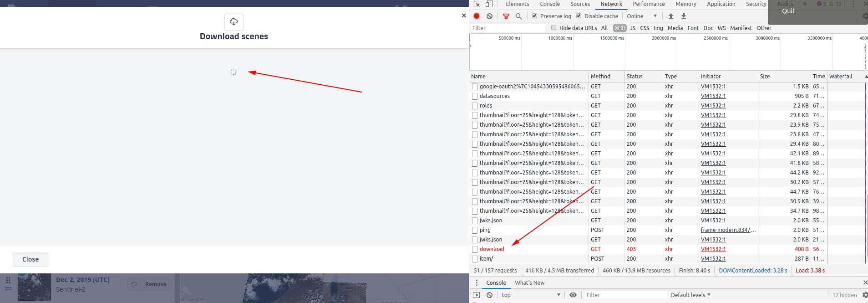
Task: Sort by the Size column header
Action: tap(784, 76)
